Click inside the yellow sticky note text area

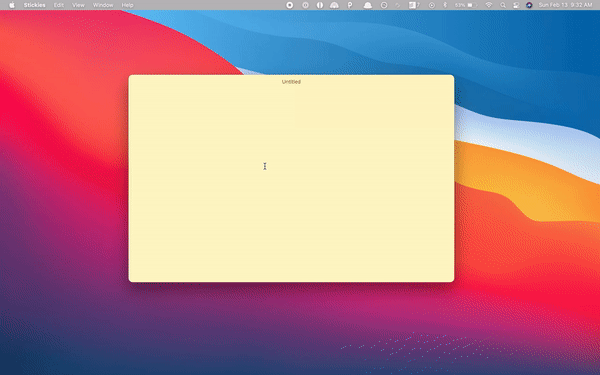pos(291,184)
